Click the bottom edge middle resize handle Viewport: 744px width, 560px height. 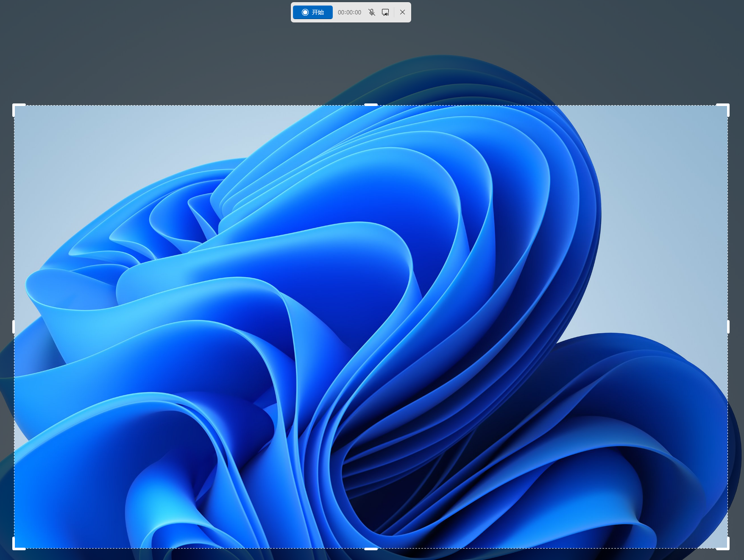point(371,549)
